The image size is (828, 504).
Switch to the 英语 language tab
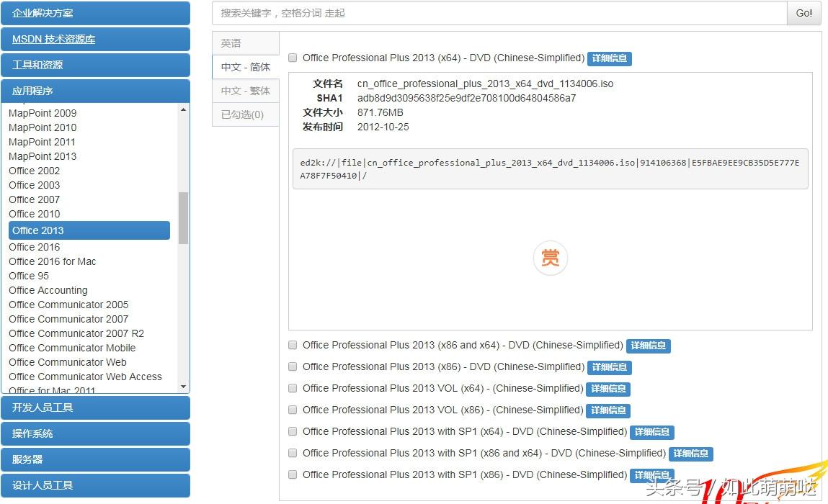coord(246,43)
